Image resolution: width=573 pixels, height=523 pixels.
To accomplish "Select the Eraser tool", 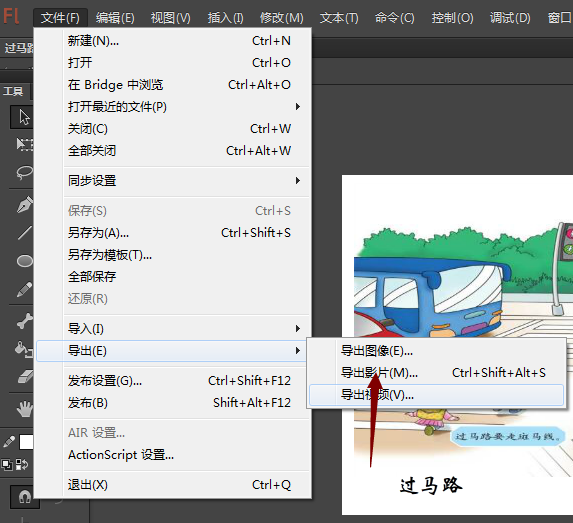I will (25, 377).
